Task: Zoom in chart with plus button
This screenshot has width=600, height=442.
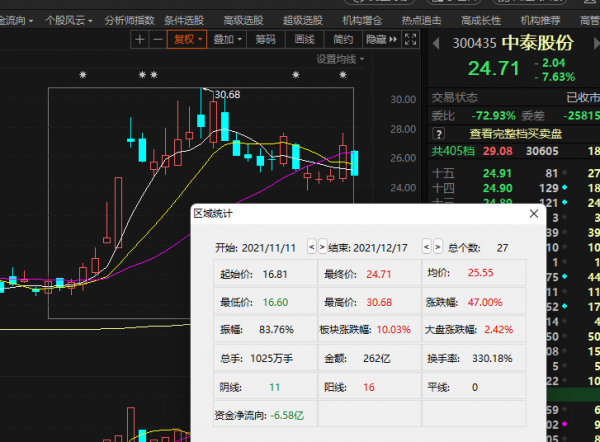Action: tap(140, 39)
